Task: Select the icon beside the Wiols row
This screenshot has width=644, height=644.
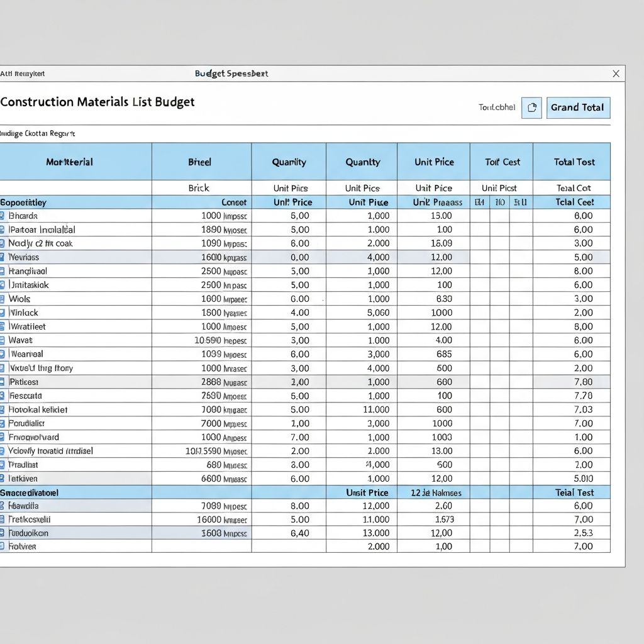Action: point(3,299)
